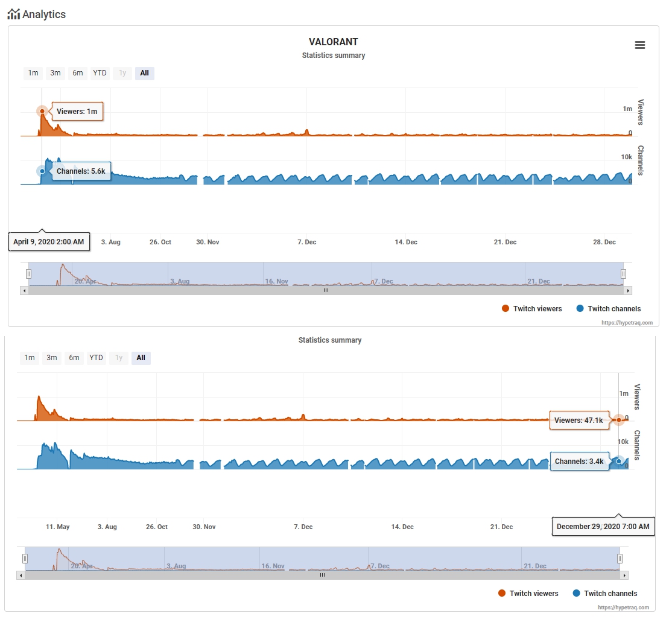This screenshot has width=672, height=622.
Task: Select 6m range in top chart
Action: coord(78,73)
